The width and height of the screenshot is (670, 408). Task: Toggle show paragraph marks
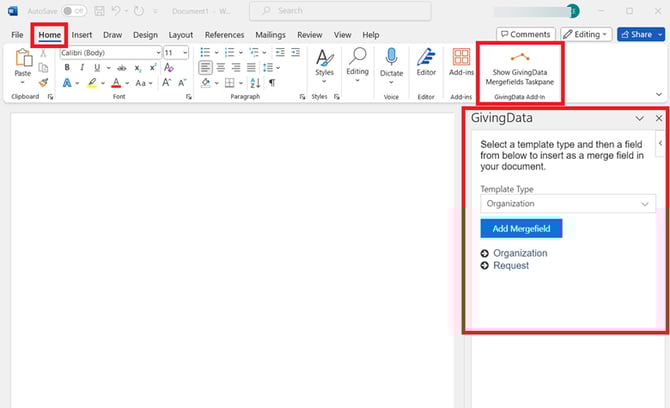point(271,83)
